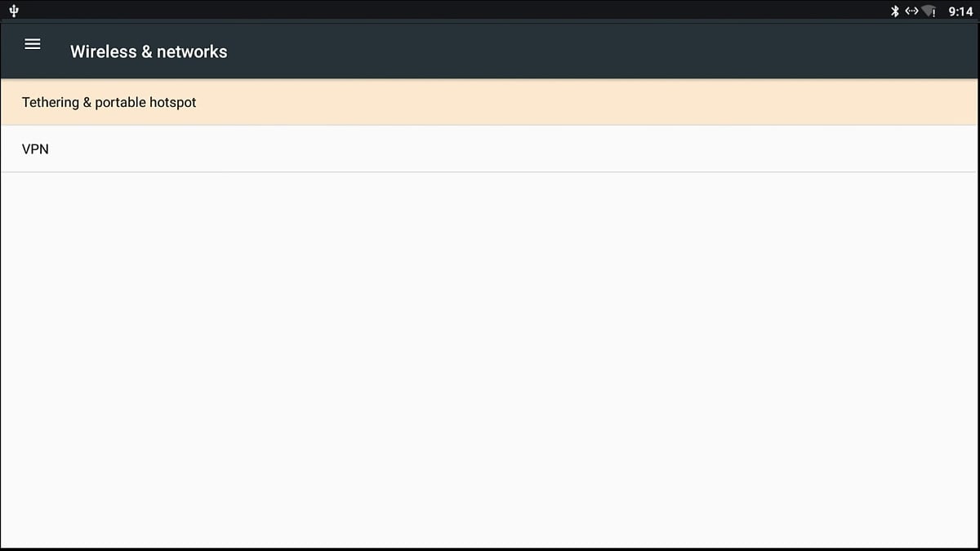Open the navigation drawer via hamburger icon
980x551 pixels.
[x=32, y=44]
